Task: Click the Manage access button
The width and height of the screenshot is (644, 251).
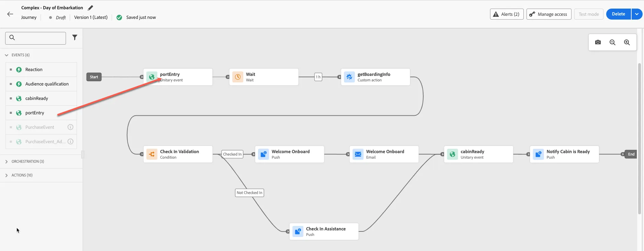Action: (x=549, y=14)
